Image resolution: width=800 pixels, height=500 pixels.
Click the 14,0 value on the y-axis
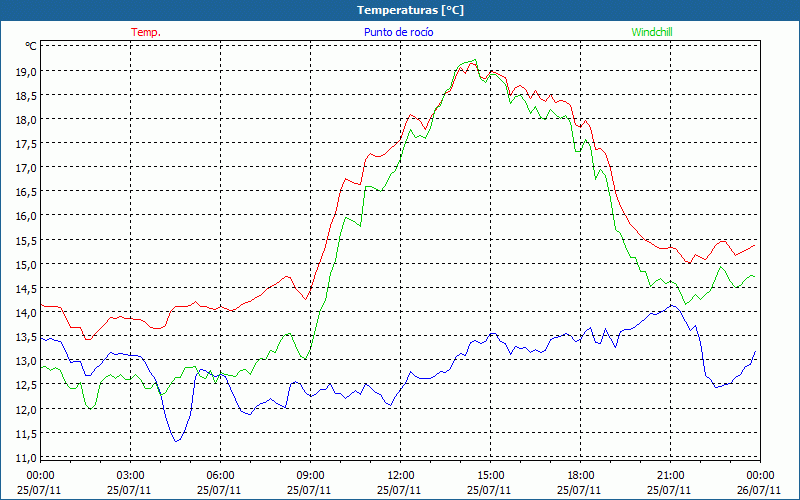click(27, 313)
